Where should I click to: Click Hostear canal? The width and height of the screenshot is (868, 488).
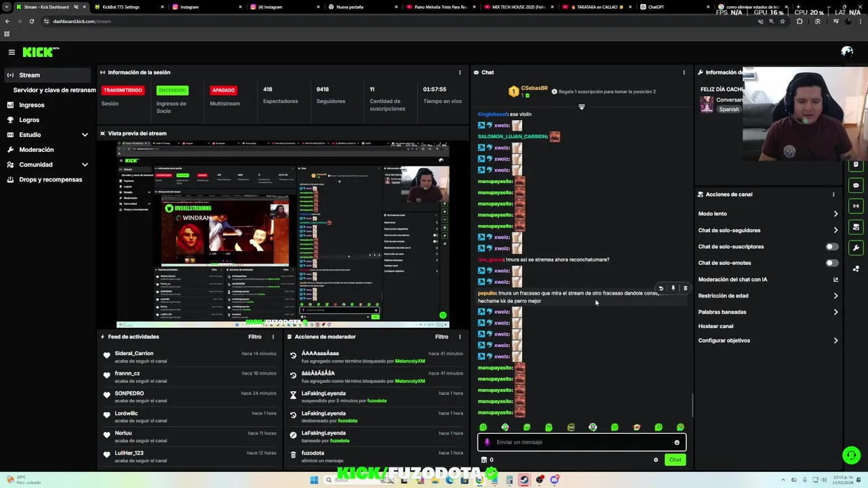(x=716, y=326)
